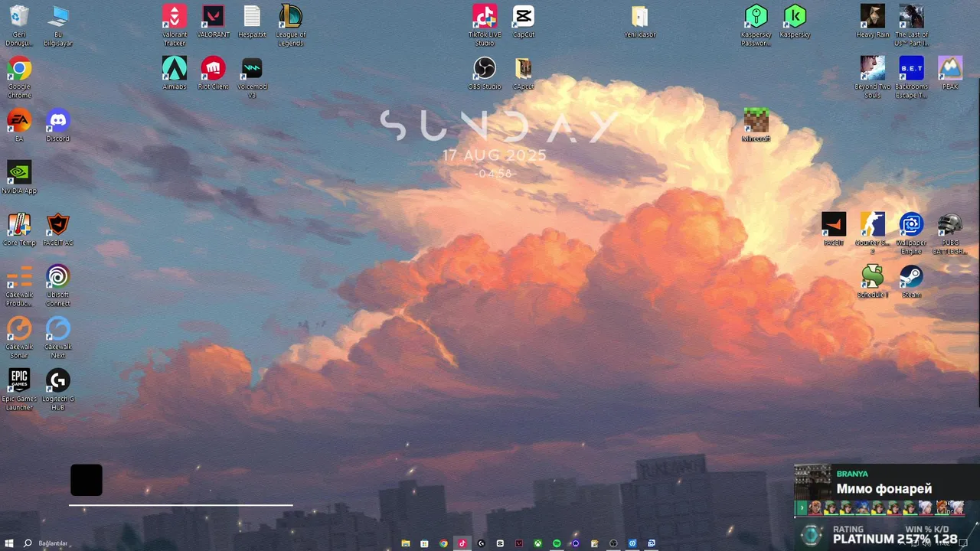Open the EA app shortcut
Image resolution: width=980 pixels, height=551 pixels.
coord(19,125)
